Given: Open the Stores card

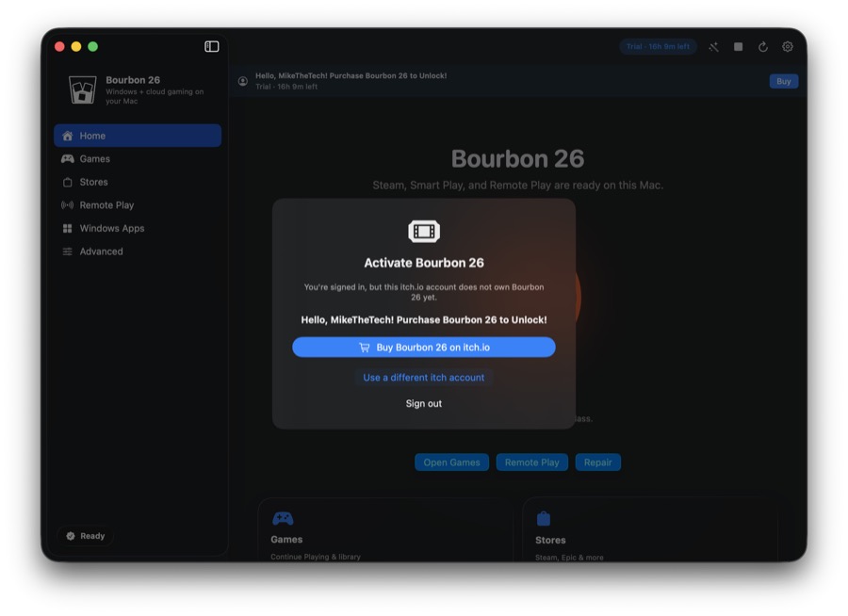Looking at the screenshot, I should click(650, 530).
